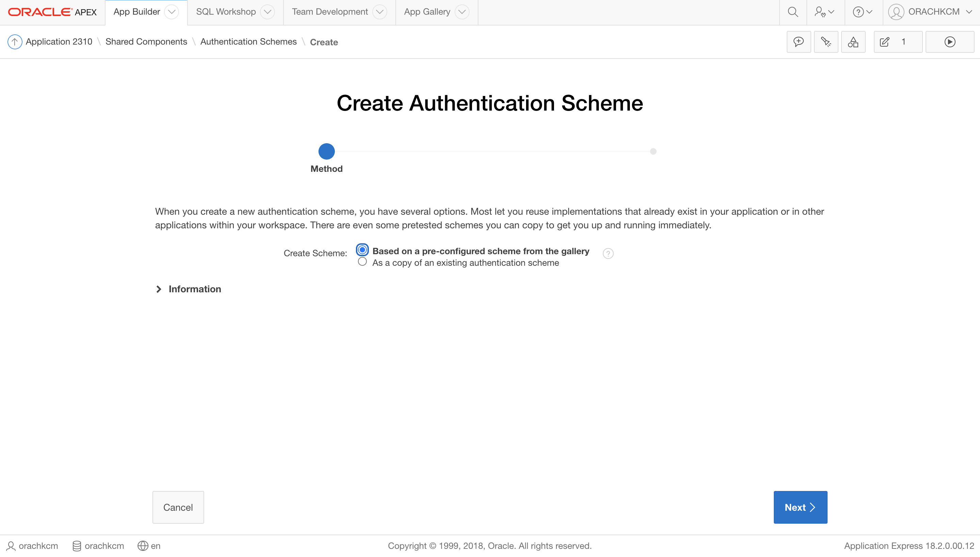The width and height of the screenshot is (980, 557).
Task: Click the up-arrow icon beside Application 2310
Action: point(15,42)
